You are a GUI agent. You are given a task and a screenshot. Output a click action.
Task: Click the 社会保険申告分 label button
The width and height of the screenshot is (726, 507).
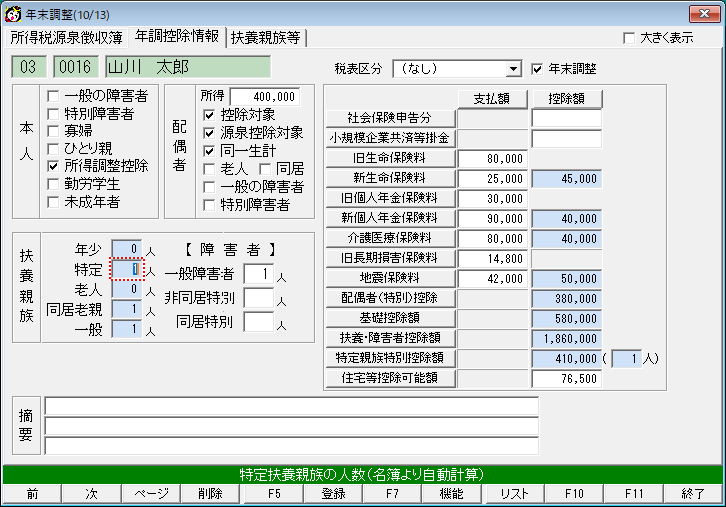point(390,119)
